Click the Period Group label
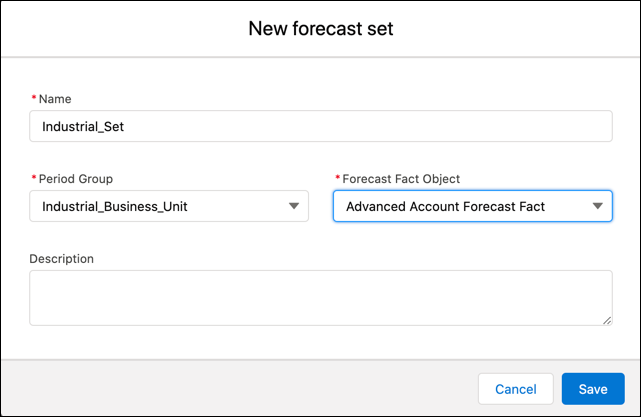The image size is (641, 417). coord(75,179)
